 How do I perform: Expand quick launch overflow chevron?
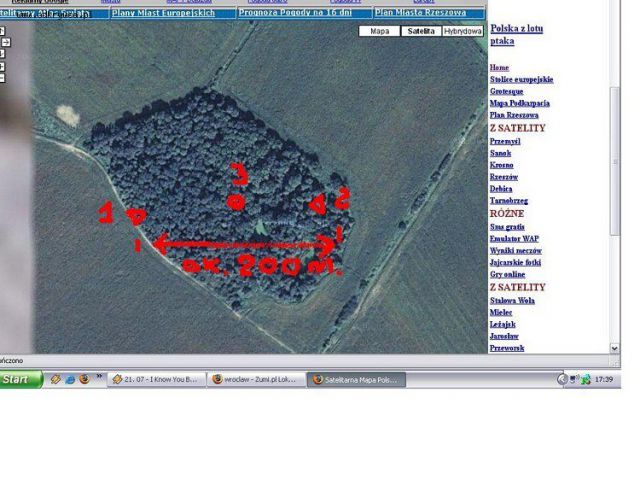click(99, 376)
